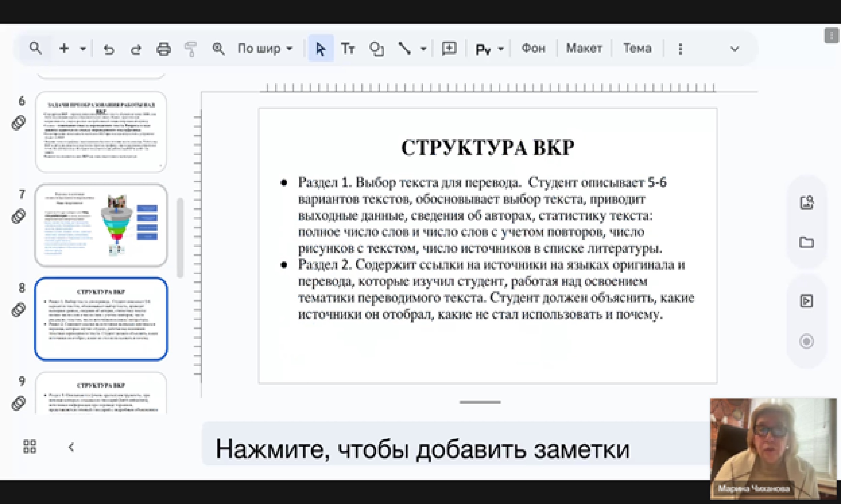Open the new slide dropdown arrow
This screenshot has height=504, width=841.
83,49
